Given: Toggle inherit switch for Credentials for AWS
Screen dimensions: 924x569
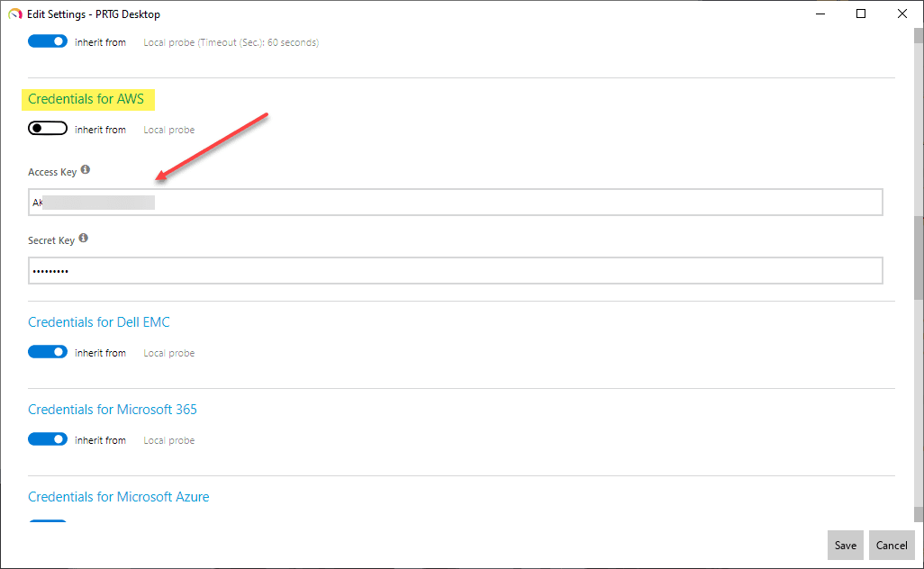Looking at the screenshot, I should 48,129.
